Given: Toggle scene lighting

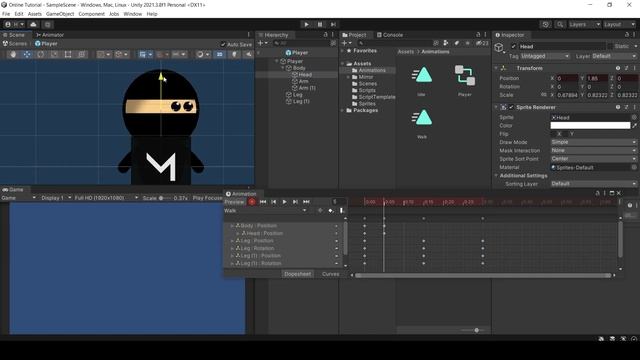Looking at the screenshot, I should coord(234,54).
